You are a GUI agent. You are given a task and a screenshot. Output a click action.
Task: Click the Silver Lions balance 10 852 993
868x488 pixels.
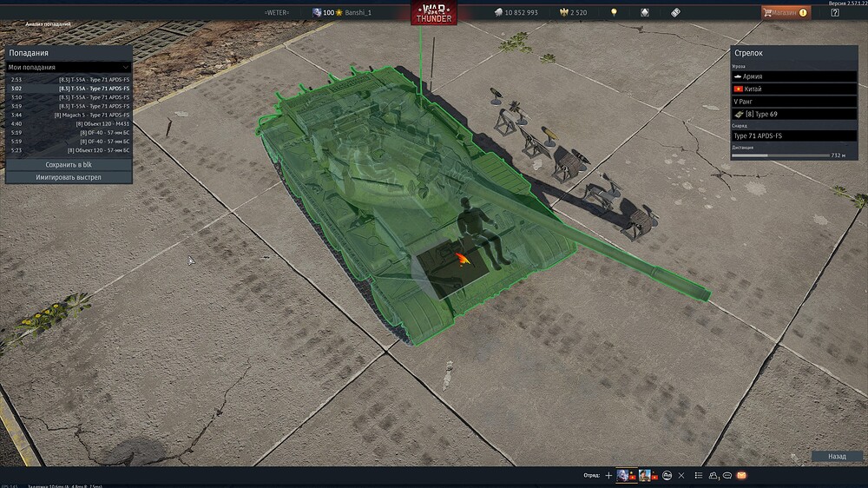point(516,12)
